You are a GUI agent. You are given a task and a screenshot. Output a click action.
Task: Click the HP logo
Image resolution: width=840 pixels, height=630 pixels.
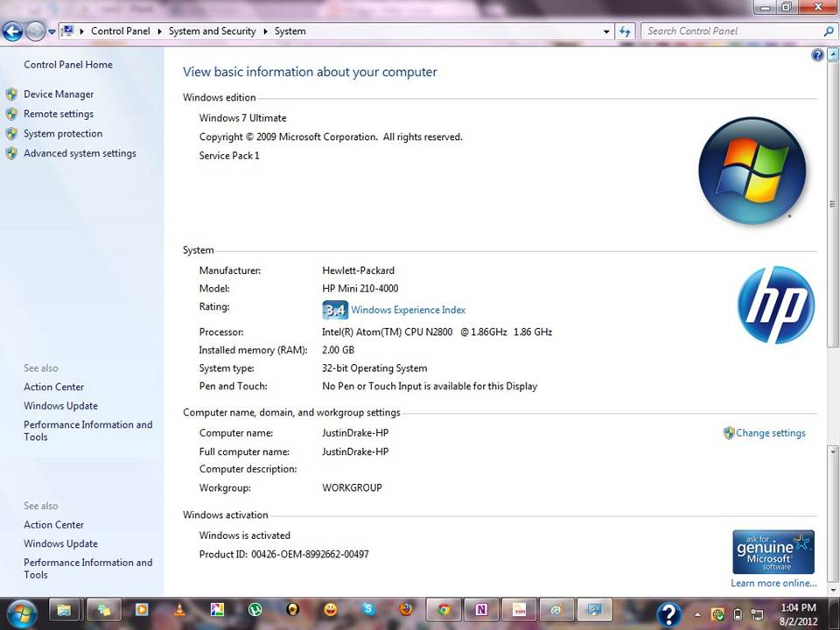pyautogui.click(x=776, y=304)
